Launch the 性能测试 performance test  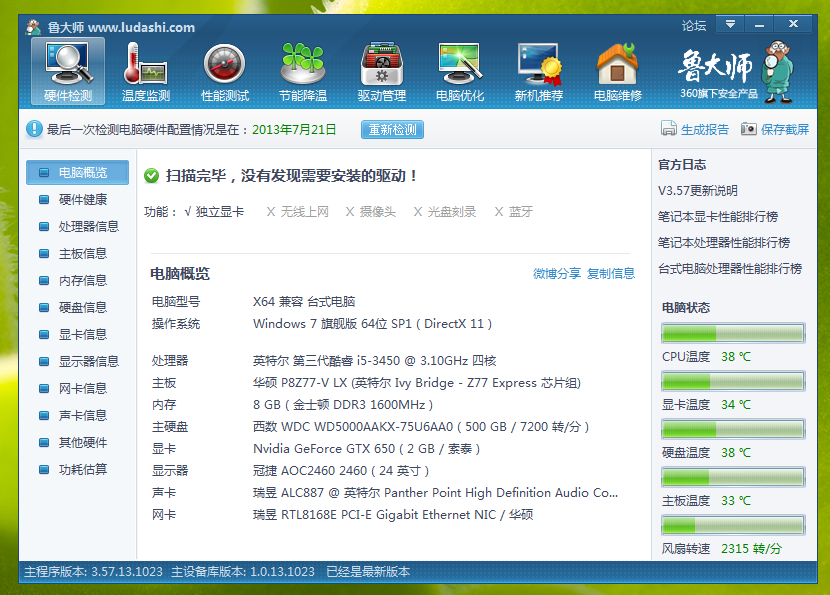click(x=225, y=71)
